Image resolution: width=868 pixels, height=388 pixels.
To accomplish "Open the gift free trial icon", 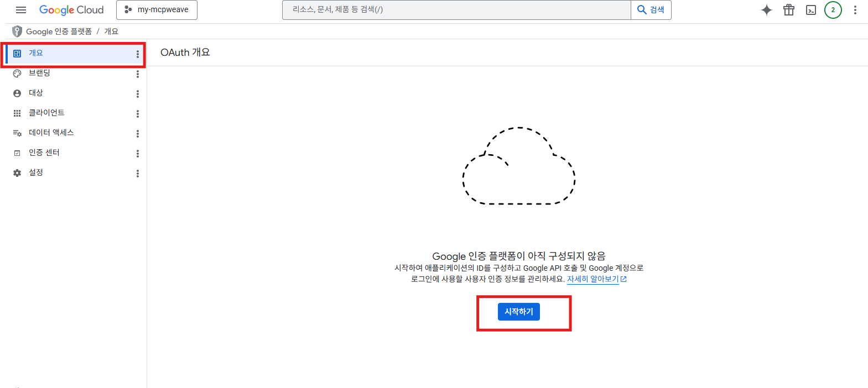I will point(789,10).
